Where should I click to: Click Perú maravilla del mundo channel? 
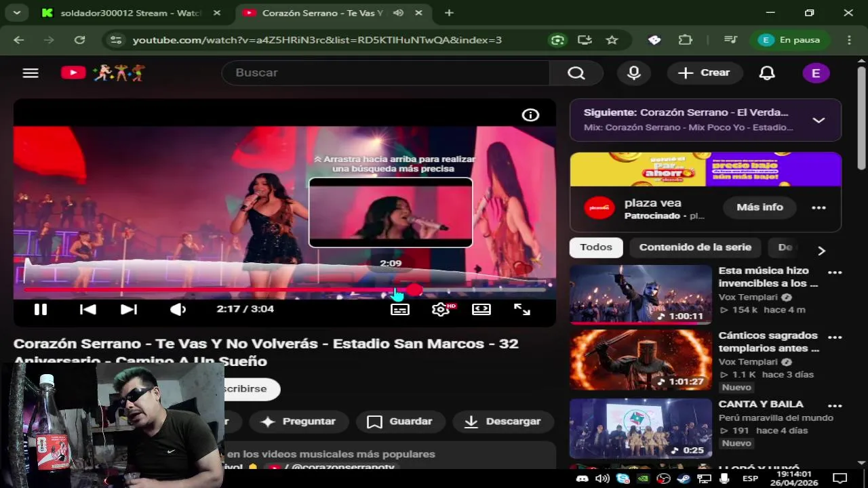tap(776, 418)
